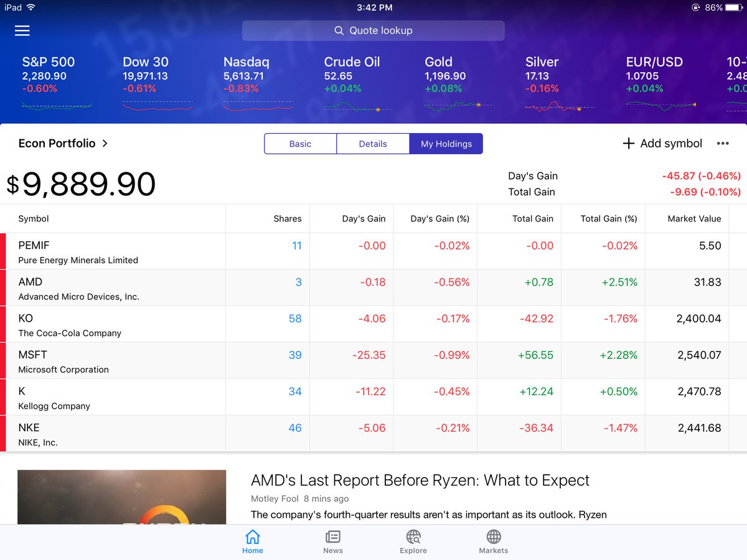This screenshot has height=560, width=747.
Task: Open the hamburger menu
Action: click(22, 30)
